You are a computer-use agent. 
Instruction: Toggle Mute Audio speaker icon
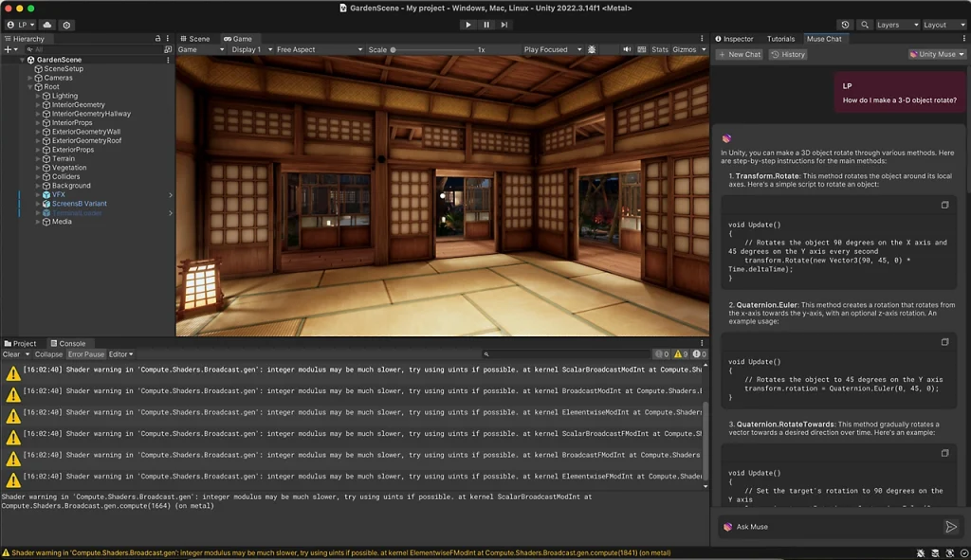pos(627,49)
